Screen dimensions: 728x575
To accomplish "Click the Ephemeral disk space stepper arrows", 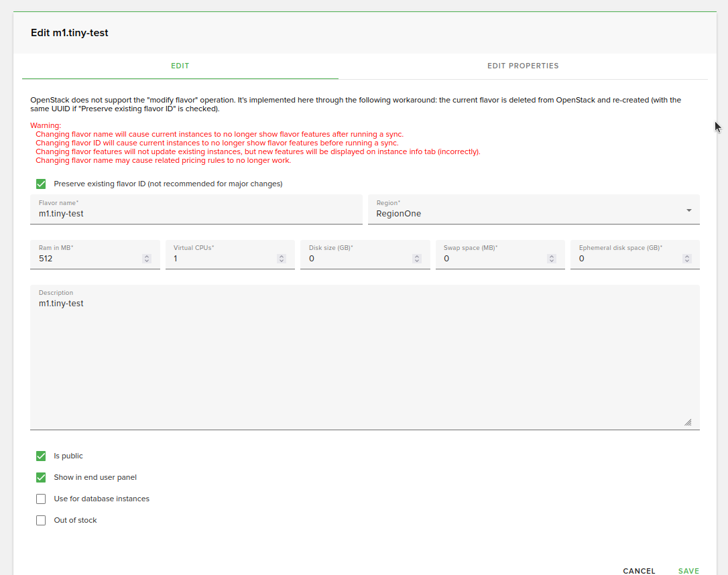I will pyautogui.click(x=687, y=259).
